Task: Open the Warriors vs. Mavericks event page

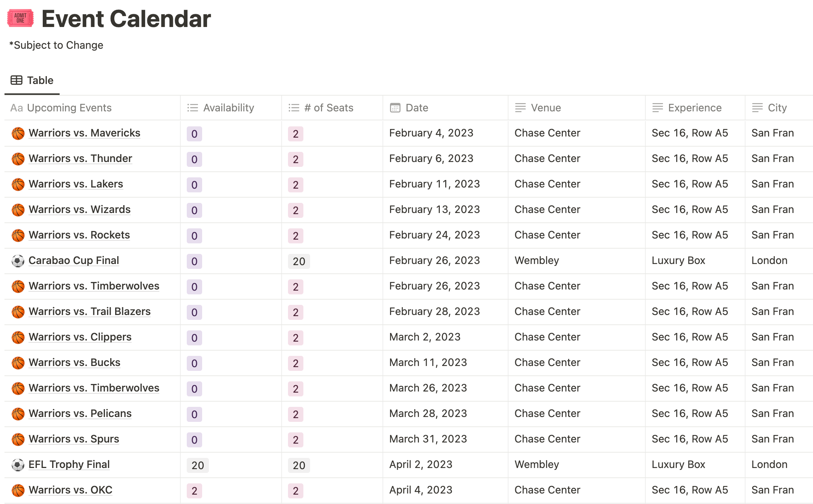Action: (84, 133)
